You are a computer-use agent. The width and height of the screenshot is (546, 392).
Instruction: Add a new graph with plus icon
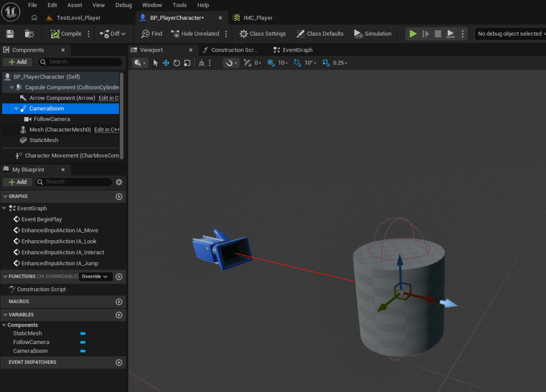point(119,197)
